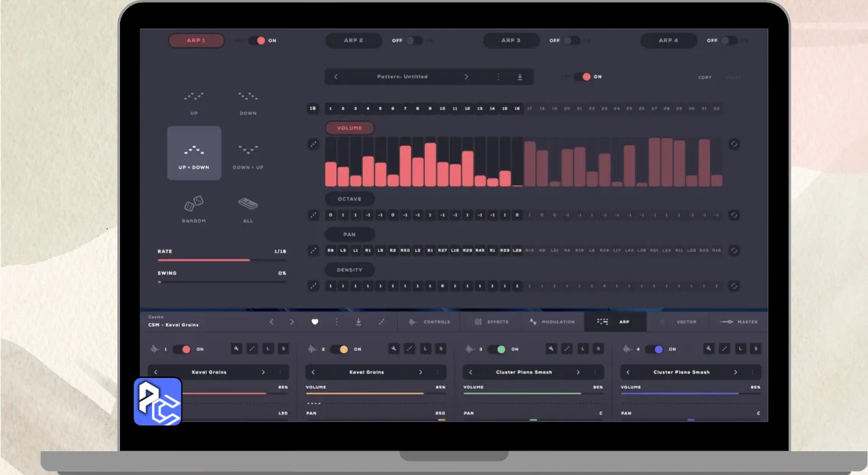Reset the OCTAVE lane with cycle icon
This screenshot has width=868, height=475.
(734, 215)
